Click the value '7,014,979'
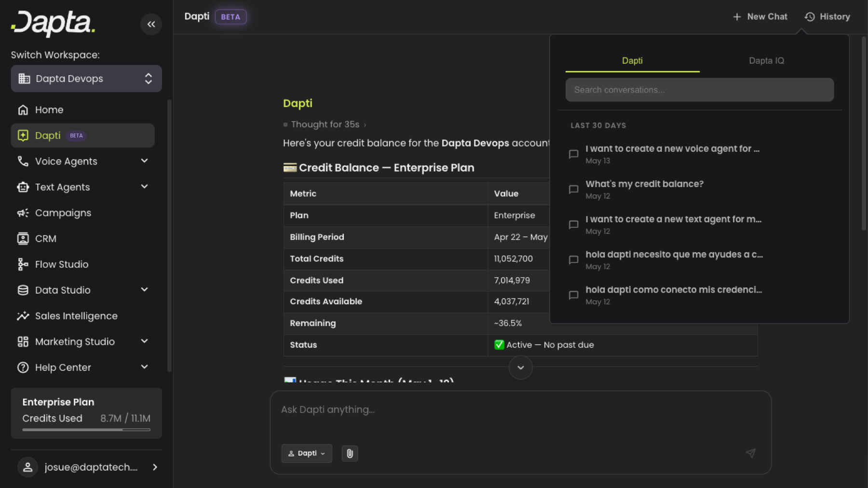Viewport: 868px width, 488px height. (x=512, y=280)
